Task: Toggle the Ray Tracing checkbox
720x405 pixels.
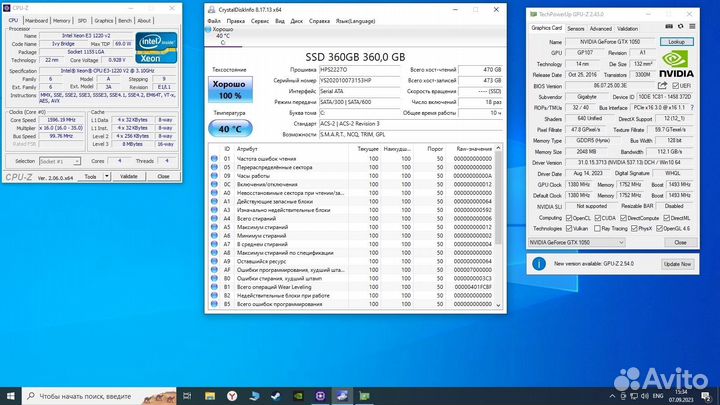Action: [x=597, y=228]
